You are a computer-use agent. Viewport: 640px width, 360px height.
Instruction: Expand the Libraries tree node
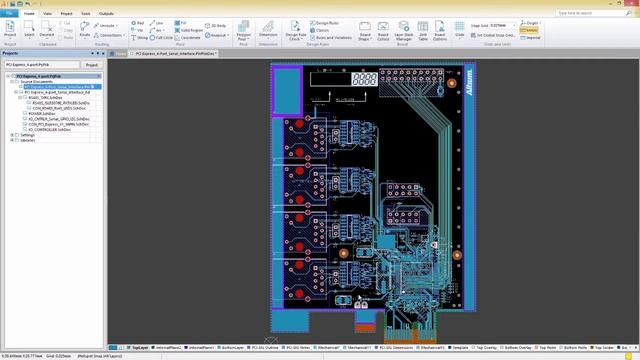12,140
